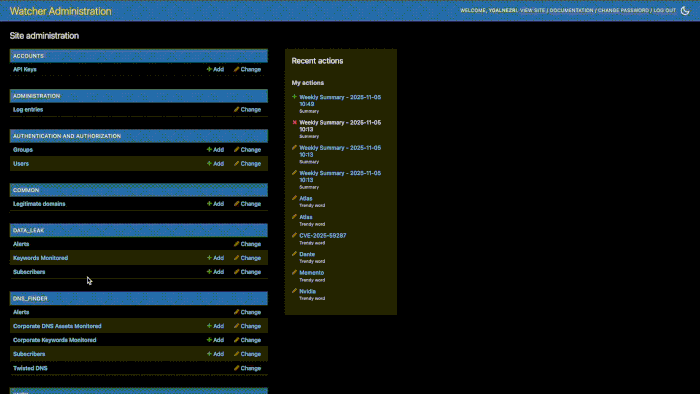Add a new User
700x394 pixels.
[x=215, y=163]
